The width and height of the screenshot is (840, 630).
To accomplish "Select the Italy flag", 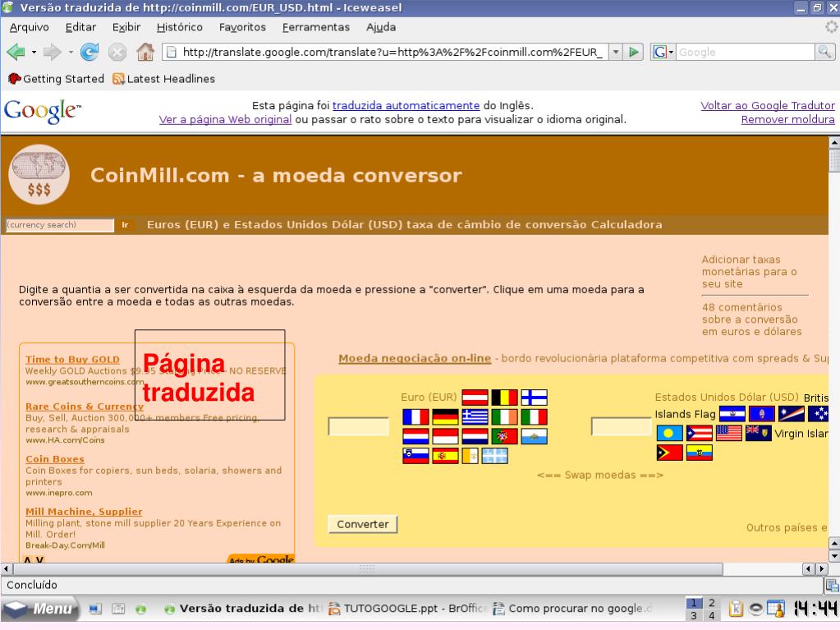I will coord(534,416).
